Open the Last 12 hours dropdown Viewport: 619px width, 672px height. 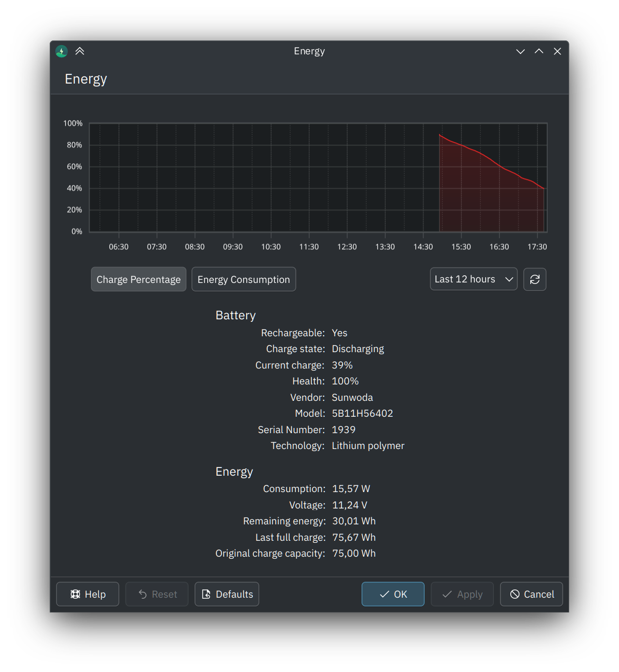[x=473, y=279]
